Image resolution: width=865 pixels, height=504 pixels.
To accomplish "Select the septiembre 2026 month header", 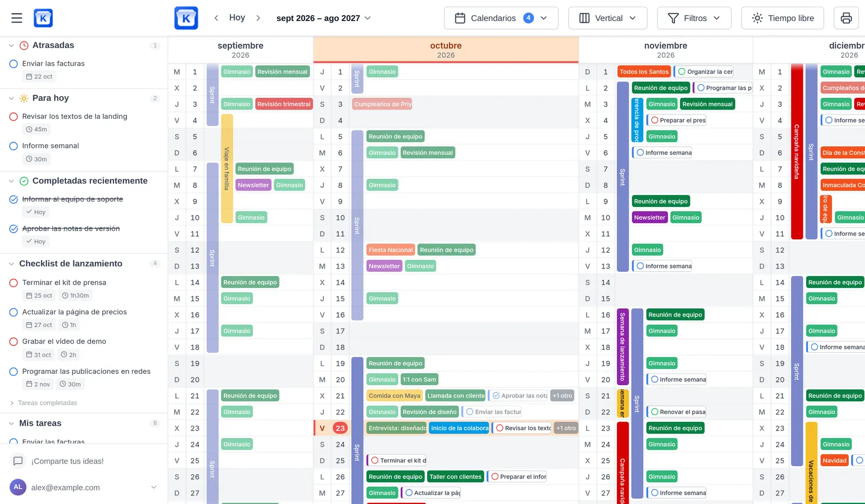I will pos(241,50).
